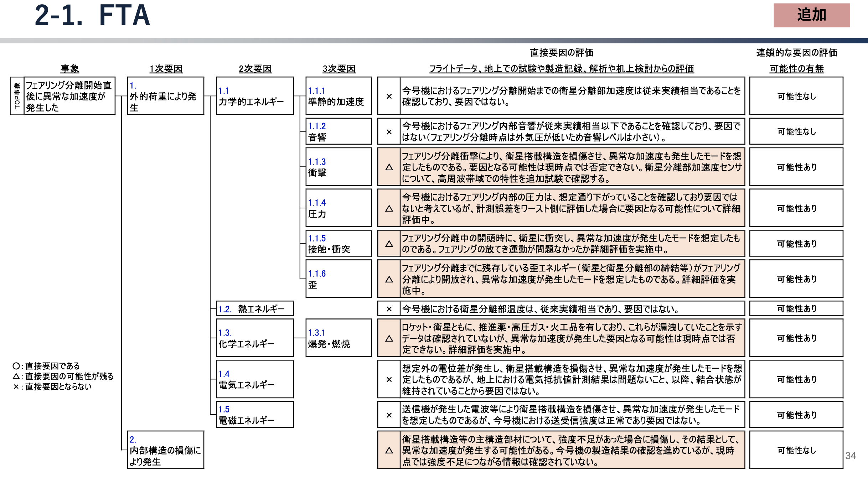Select node 1.1.2 音響
The width and height of the screenshot is (868, 478).
tap(339, 131)
